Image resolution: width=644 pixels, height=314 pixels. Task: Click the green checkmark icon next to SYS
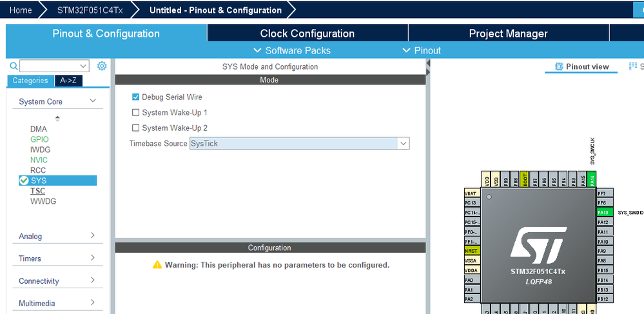pyautogui.click(x=24, y=181)
